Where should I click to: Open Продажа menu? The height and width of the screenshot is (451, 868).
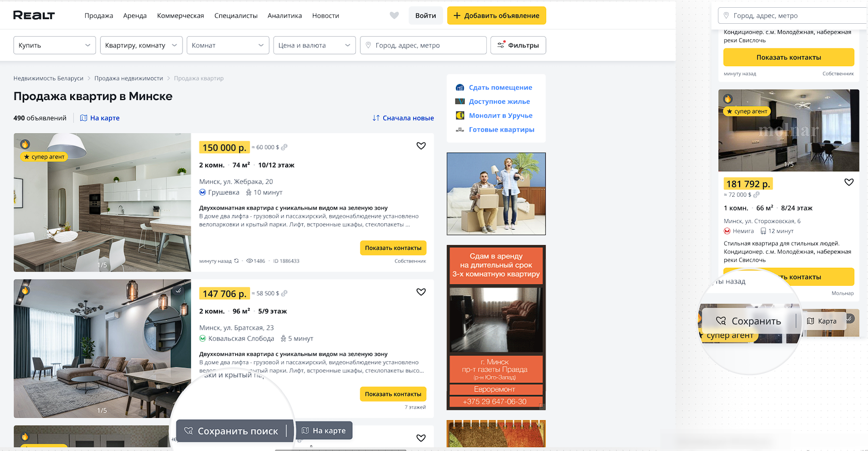point(99,16)
